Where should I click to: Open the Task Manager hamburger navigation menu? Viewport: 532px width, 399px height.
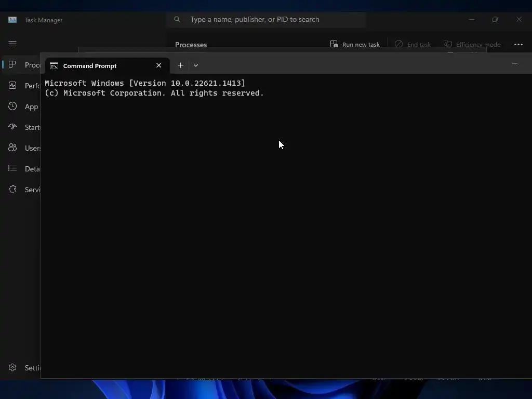pos(12,44)
